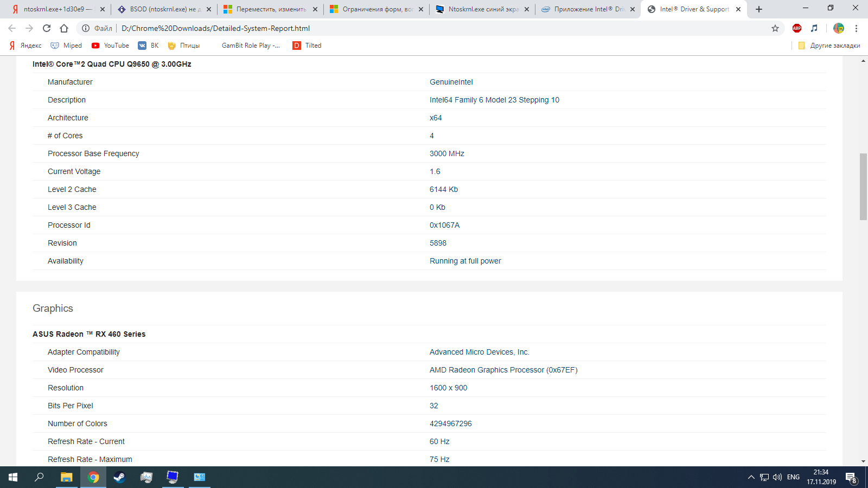
Task: Open the volume control in the tray
Action: click(777, 477)
